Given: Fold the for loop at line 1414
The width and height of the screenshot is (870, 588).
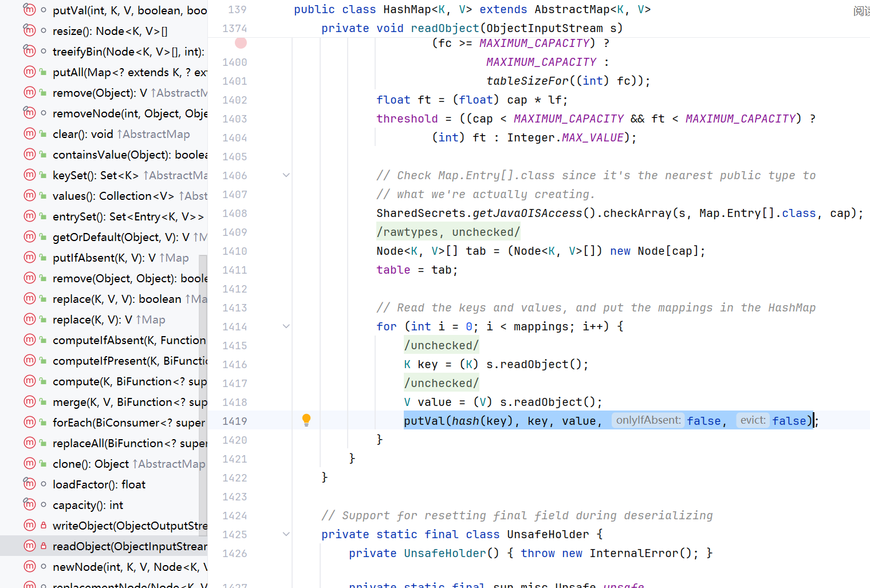Looking at the screenshot, I should pos(286,326).
